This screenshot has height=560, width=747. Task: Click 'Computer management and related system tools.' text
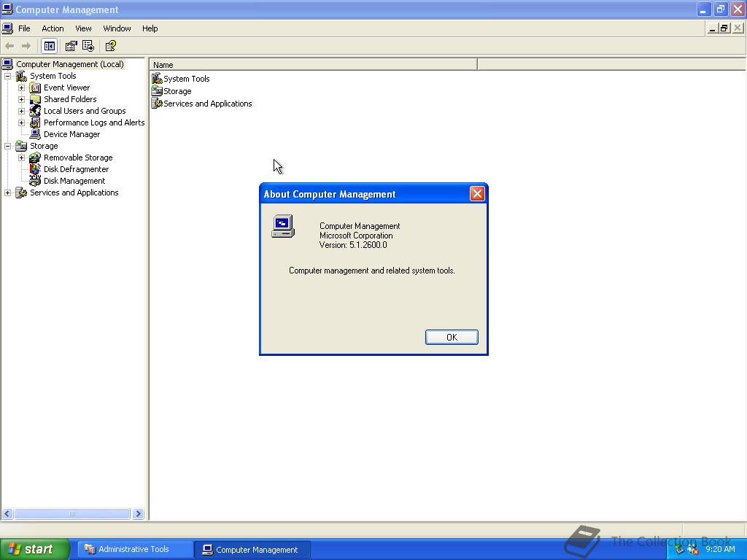click(371, 271)
